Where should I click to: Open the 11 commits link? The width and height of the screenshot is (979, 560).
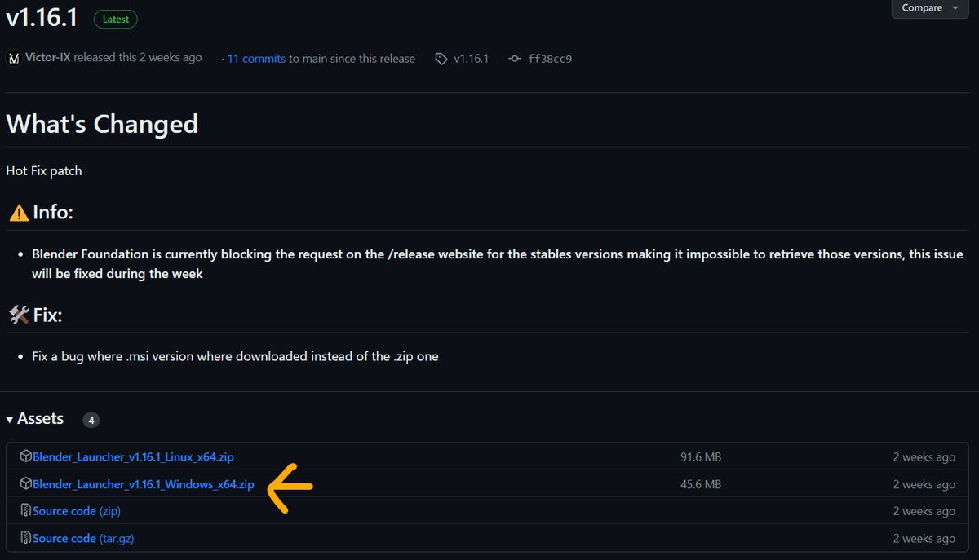pyautogui.click(x=256, y=59)
